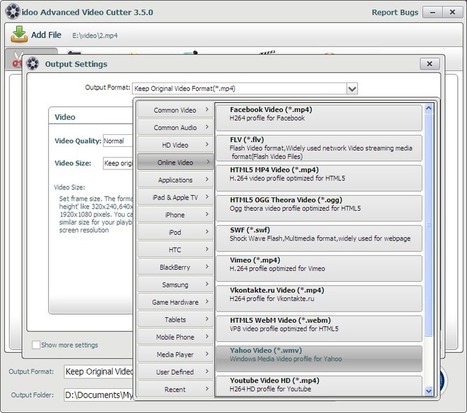
Task: Open the Output Format dropdown arrow
Action: 352,89
